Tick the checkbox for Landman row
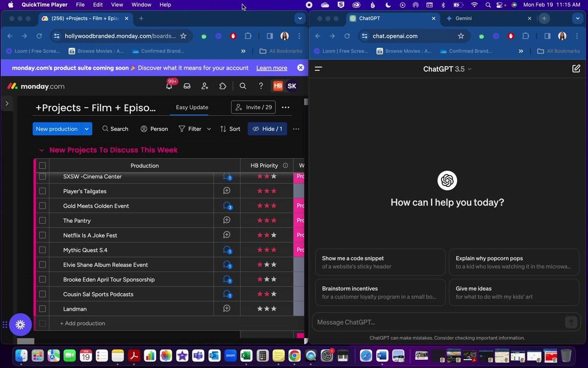 [42, 309]
